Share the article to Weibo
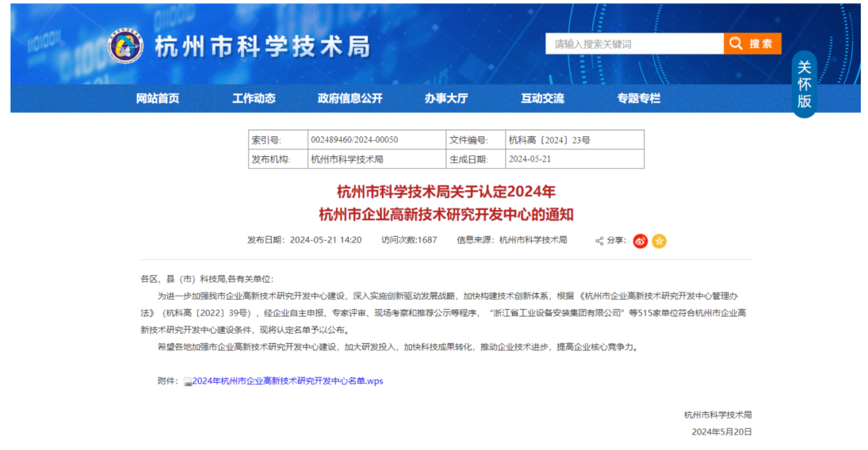868x450 pixels. click(640, 241)
